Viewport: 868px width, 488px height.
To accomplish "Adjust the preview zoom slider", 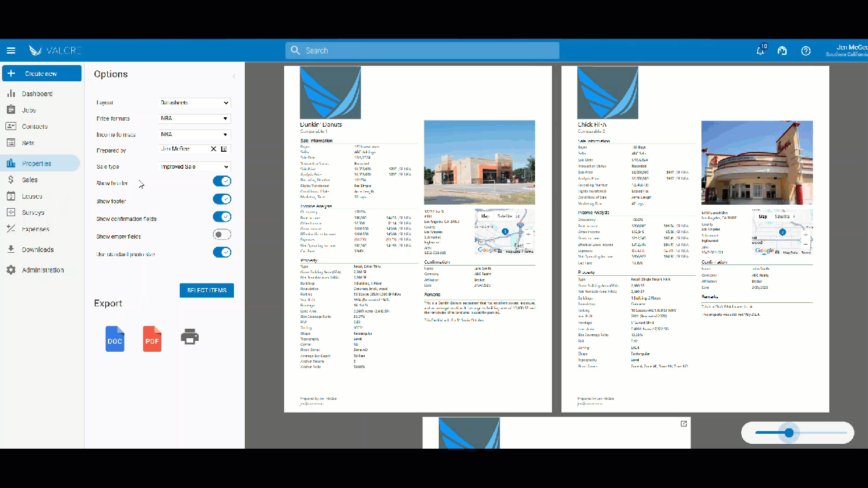I will pos(789,432).
